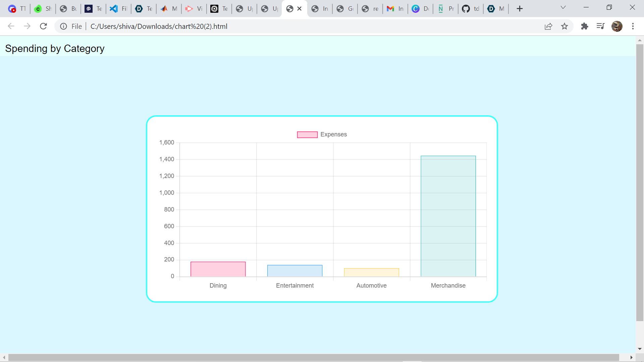Click the browser reload button

43,26
